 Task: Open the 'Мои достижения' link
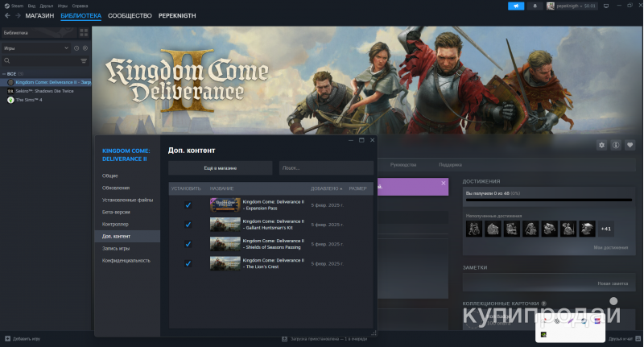610,247
